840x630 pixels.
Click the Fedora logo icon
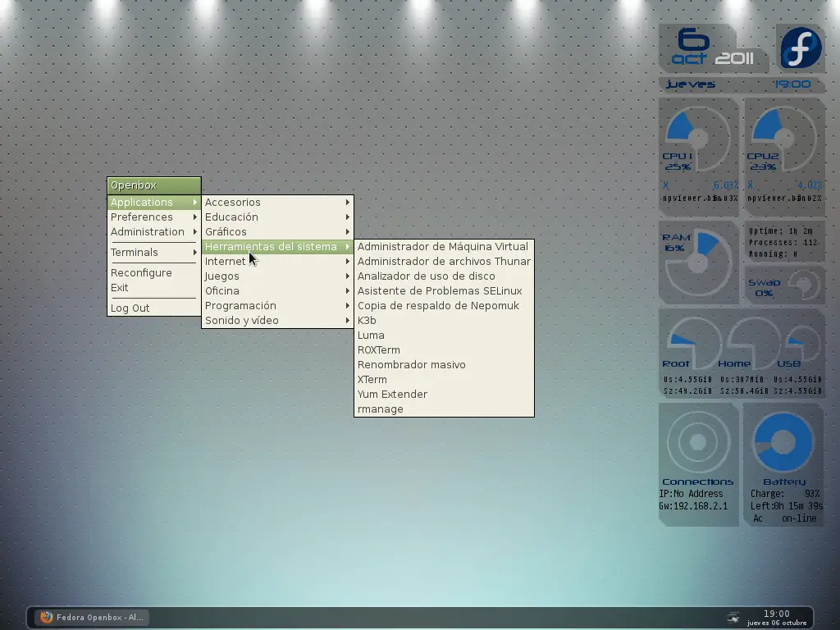800,48
